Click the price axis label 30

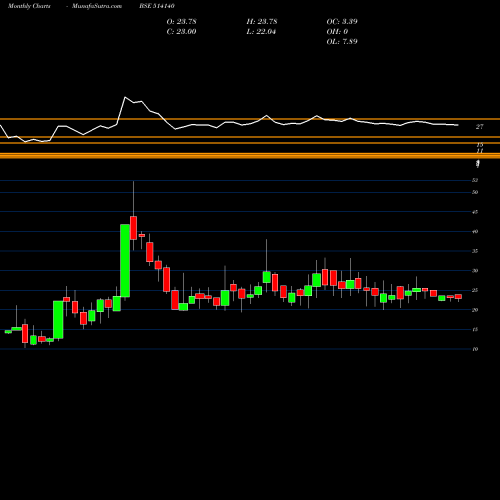click(475, 271)
